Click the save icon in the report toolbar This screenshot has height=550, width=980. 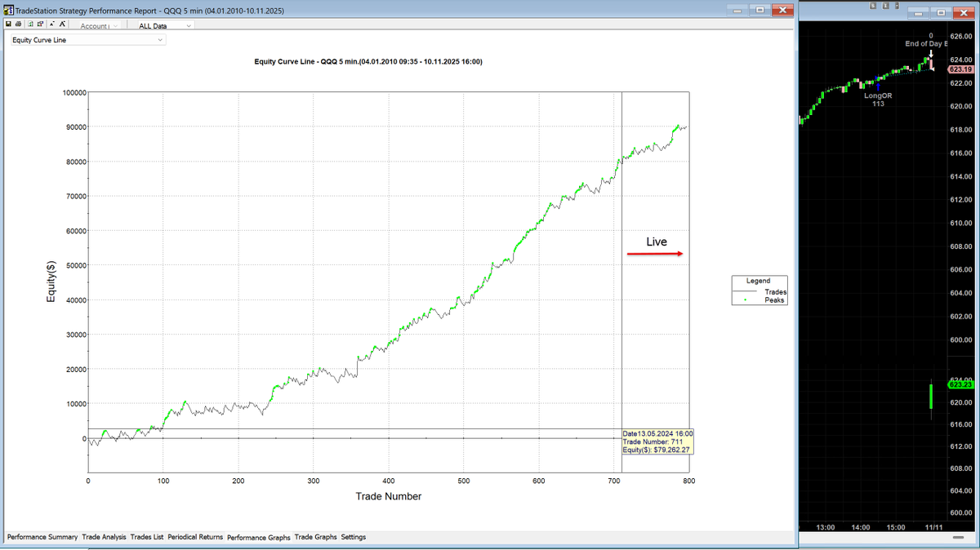coord(8,24)
